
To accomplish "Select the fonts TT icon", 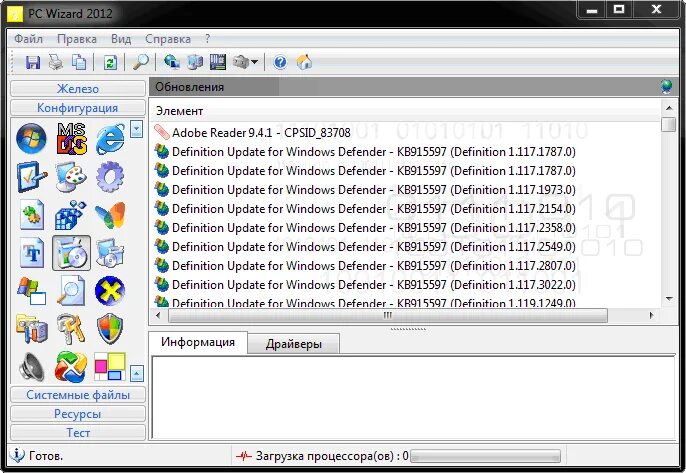I will click(x=32, y=253).
